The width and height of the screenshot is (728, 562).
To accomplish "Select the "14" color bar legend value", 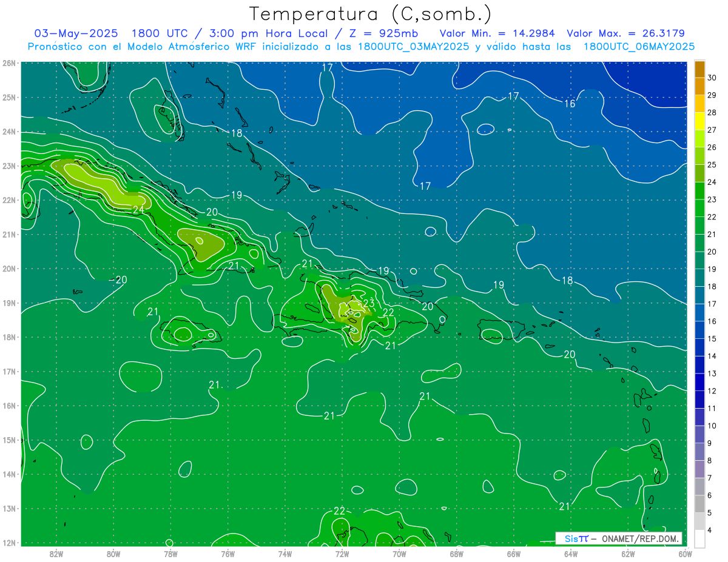I will point(712,356).
